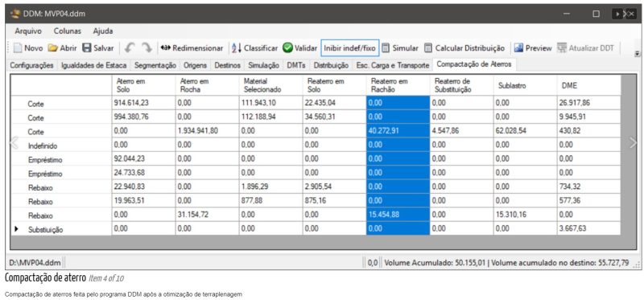
Task: Click the Reaterro em Rachão column header
Action: (398, 85)
